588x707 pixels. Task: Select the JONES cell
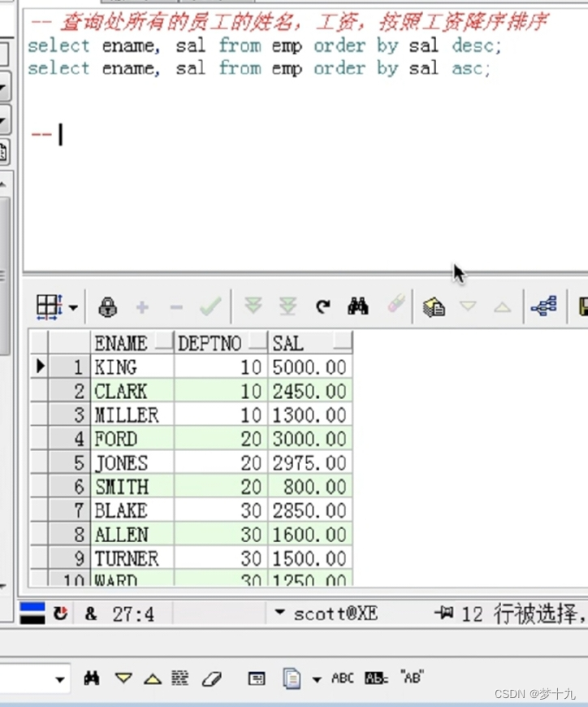(132, 462)
